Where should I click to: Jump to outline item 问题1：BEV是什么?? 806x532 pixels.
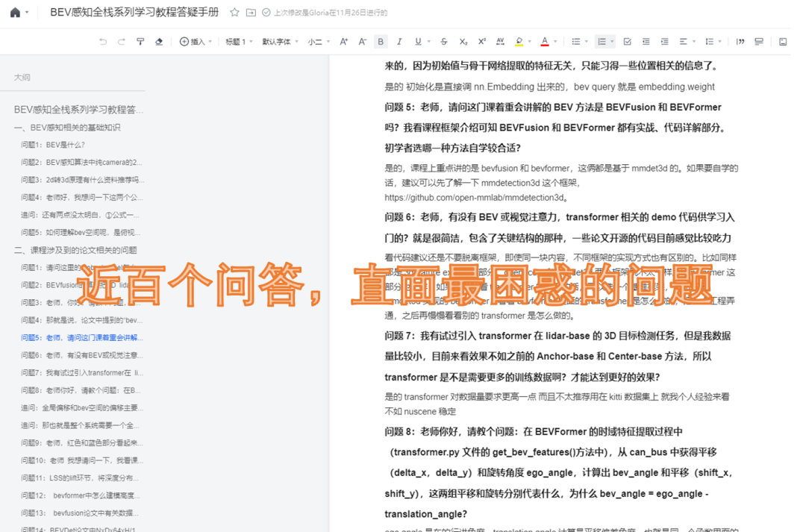[53, 145]
